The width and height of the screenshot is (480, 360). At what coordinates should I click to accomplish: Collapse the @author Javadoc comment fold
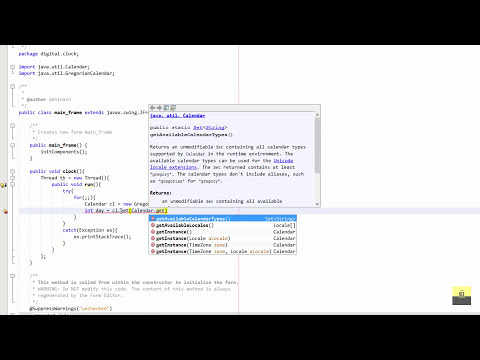pos(13,86)
